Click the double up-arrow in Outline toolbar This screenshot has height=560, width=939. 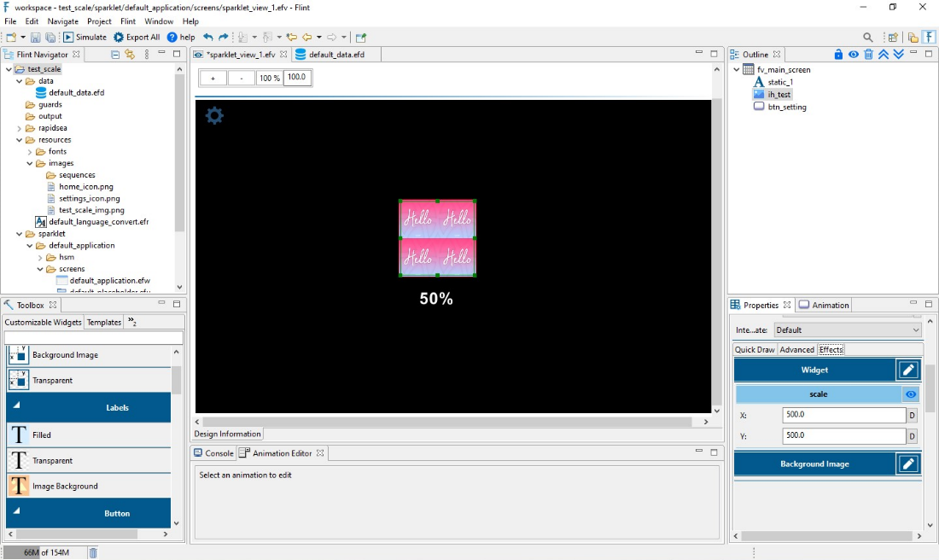tap(884, 55)
